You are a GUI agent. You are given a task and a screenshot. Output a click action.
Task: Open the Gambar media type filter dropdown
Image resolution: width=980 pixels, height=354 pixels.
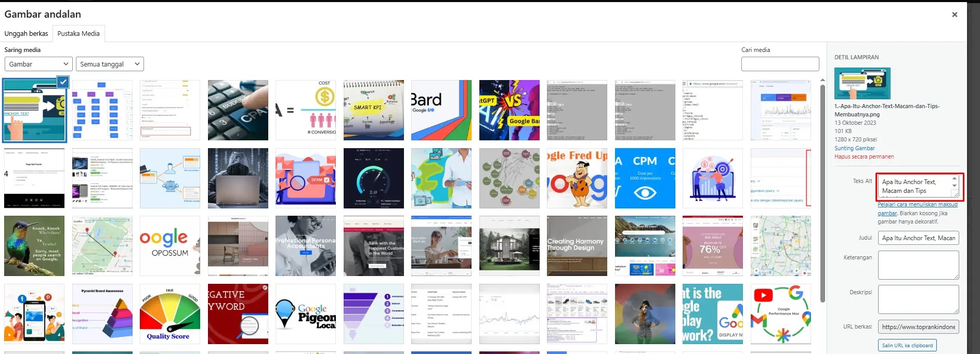38,64
